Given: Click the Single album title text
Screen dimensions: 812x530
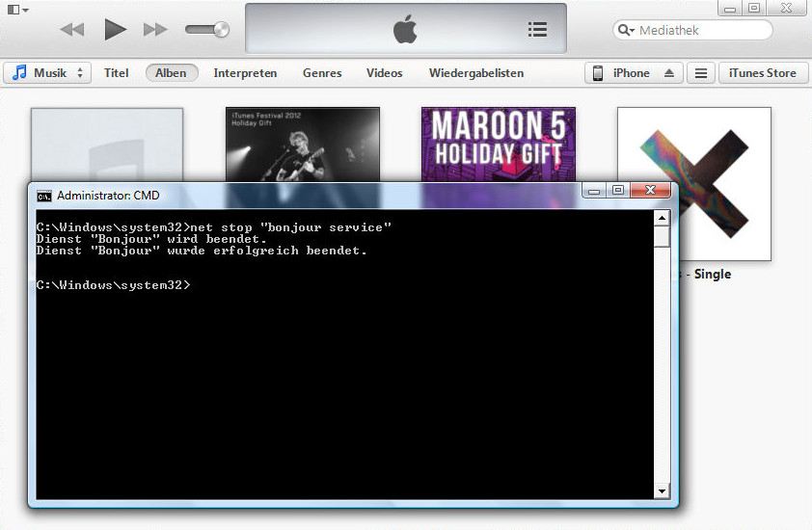Looking at the screenshot, I should click(712, 275).
